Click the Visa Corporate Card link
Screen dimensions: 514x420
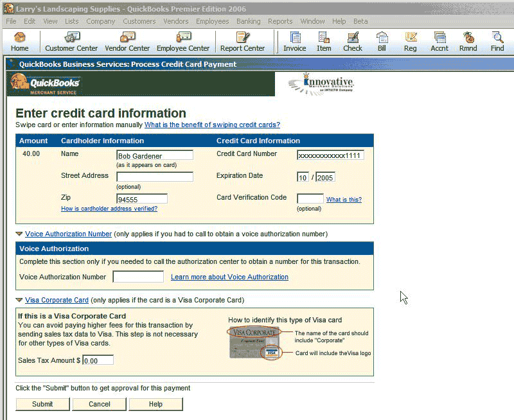coord(57,300)
